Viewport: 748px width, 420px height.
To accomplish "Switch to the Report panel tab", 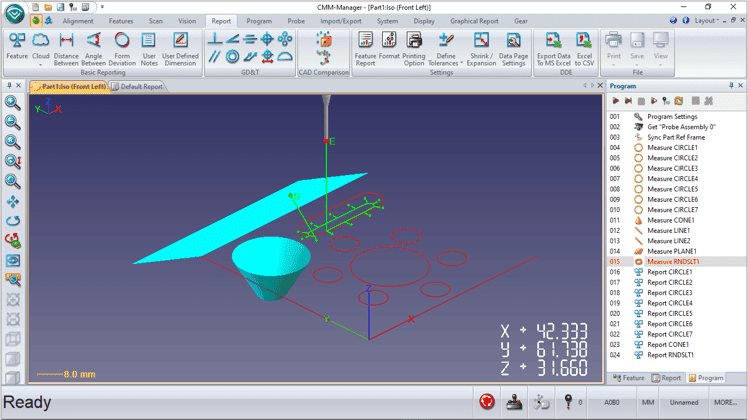I will pyautogui.click(x=666, y=378).
